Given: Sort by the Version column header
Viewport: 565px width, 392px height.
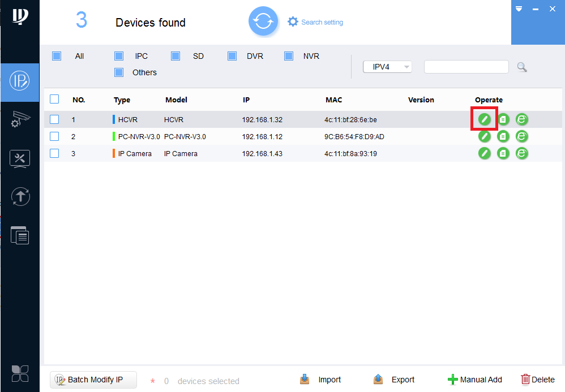Looking at the screenshot, I should (421, 100).
